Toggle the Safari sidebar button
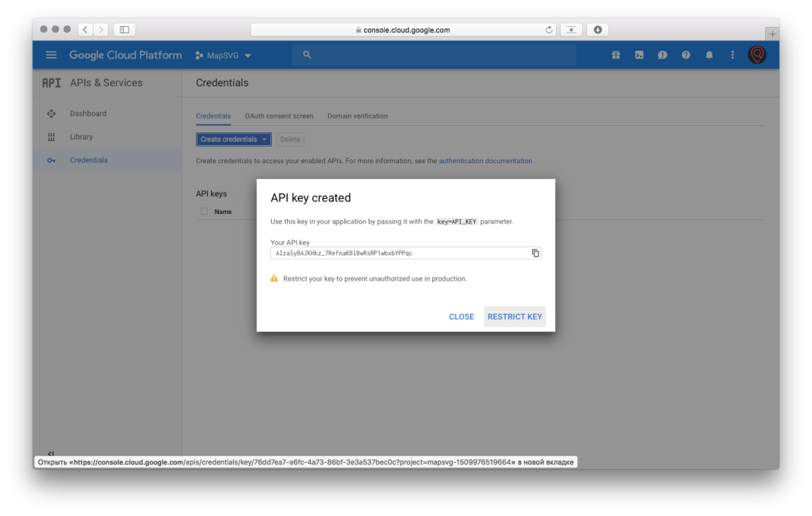This screenshot has height=516, width=812. (124, 30)
